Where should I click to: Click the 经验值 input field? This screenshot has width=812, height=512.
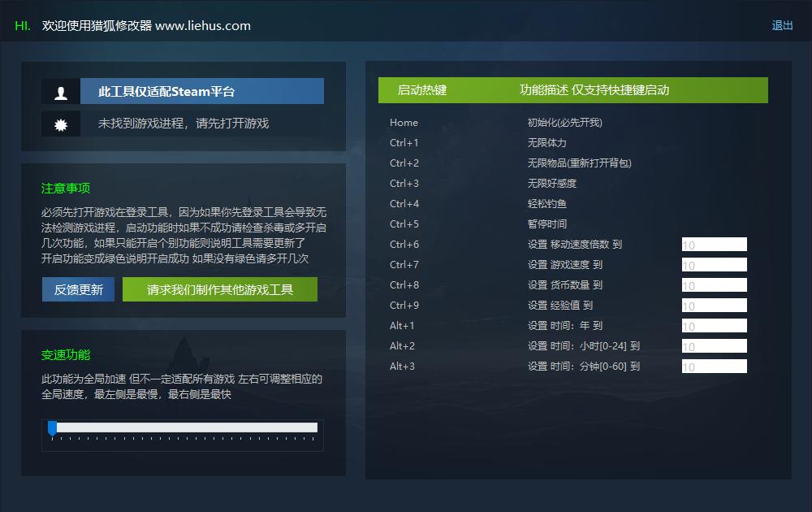[x=714, y=306]
